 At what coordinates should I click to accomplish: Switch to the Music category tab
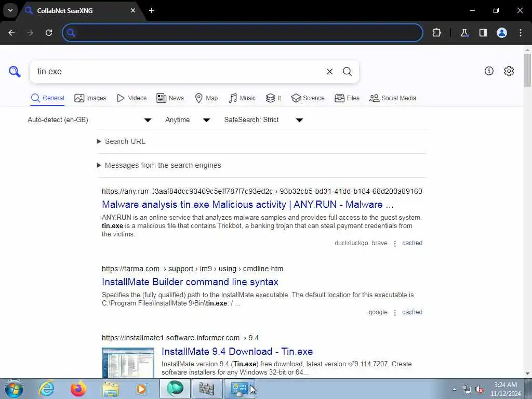pos(242,98)
